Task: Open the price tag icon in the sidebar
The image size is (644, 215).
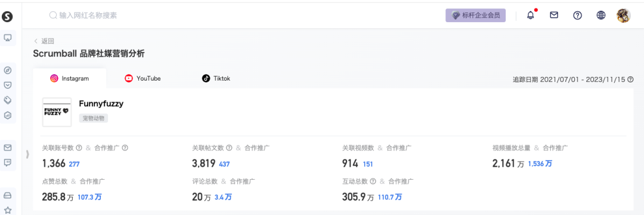Action: pyautogui.click(x=7, y=100)
